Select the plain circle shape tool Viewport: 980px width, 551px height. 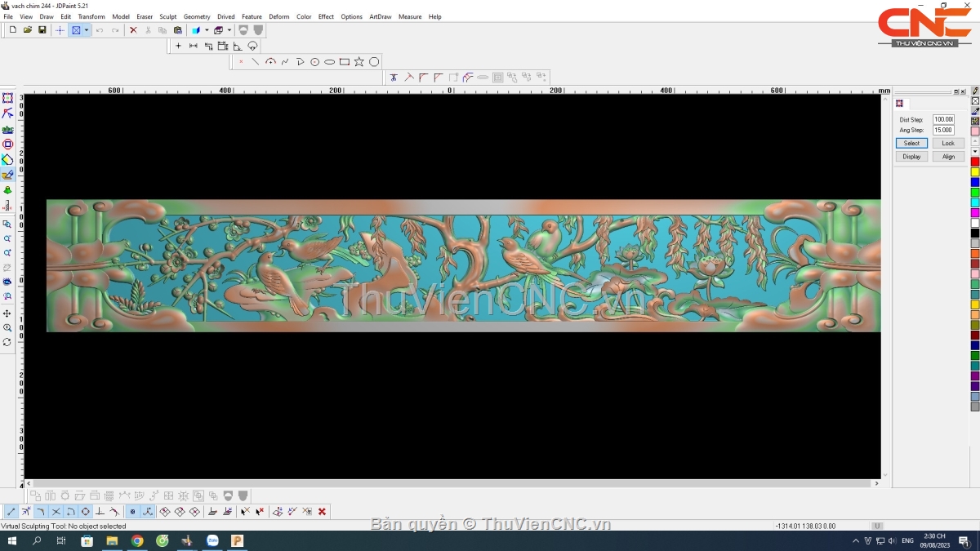point(374,62)
